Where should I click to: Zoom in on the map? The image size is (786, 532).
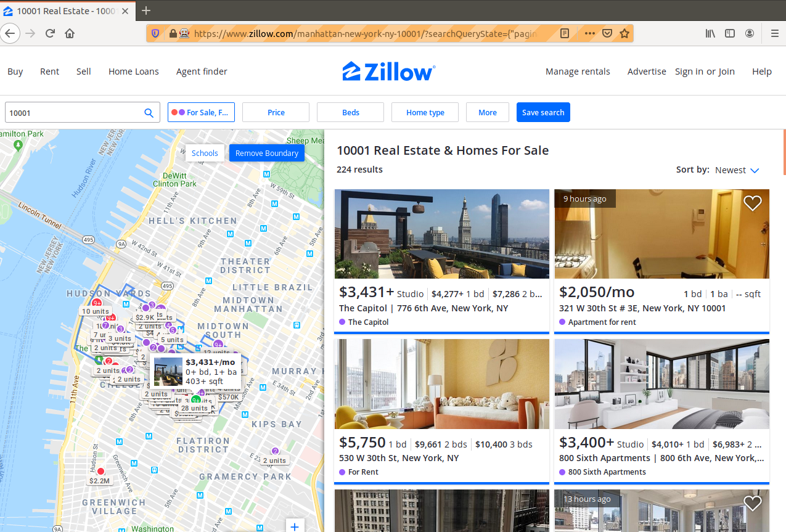[x=295, y=526]
